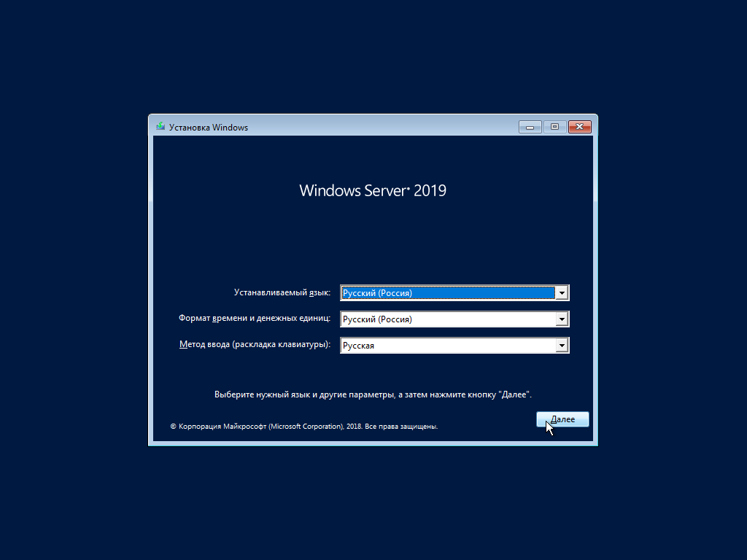Image resolution: width=747 pixels, height=560 pixels.
Task: Click the Windows Server 2019 heading
Action: point(373,190)
